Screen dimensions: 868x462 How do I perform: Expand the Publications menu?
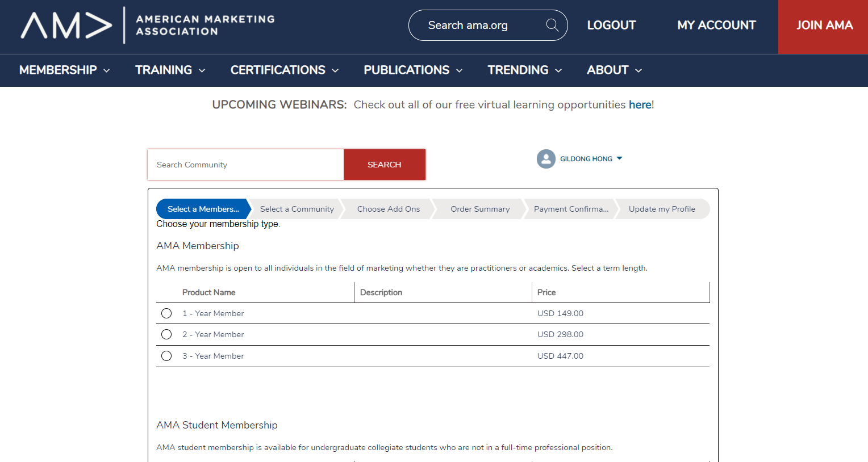[x=413, y=70]
